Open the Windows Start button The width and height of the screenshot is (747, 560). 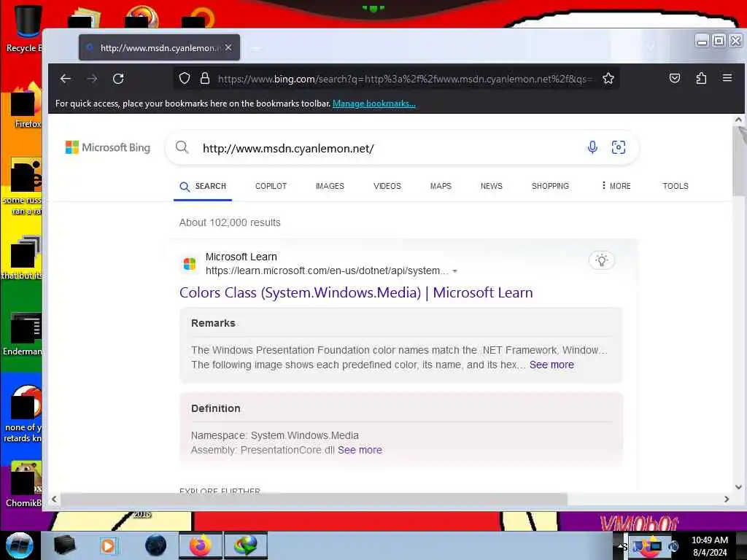coord(20,545)
